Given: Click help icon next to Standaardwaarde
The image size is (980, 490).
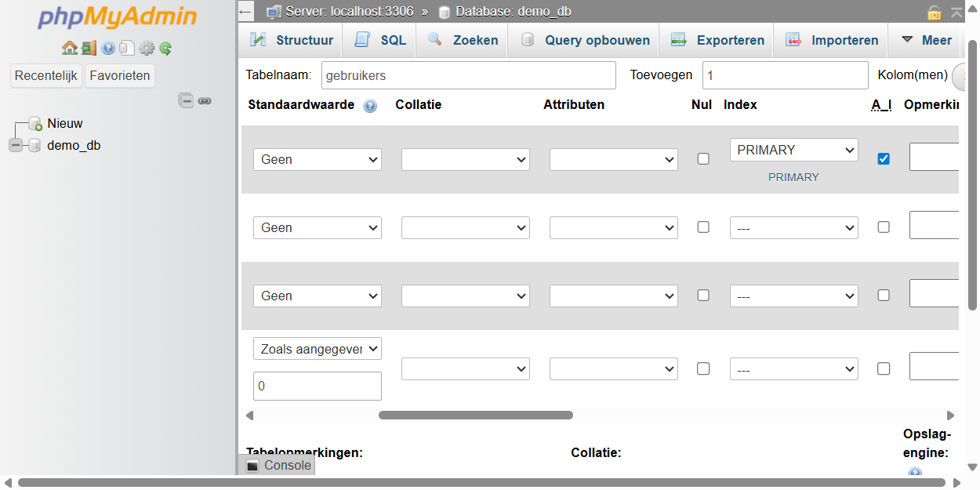Looking at the screenshot, I should click(x=370, y=106).
